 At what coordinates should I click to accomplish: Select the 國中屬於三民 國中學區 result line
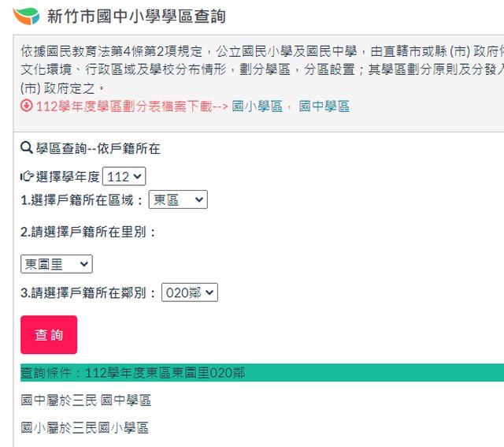[86, 400]
